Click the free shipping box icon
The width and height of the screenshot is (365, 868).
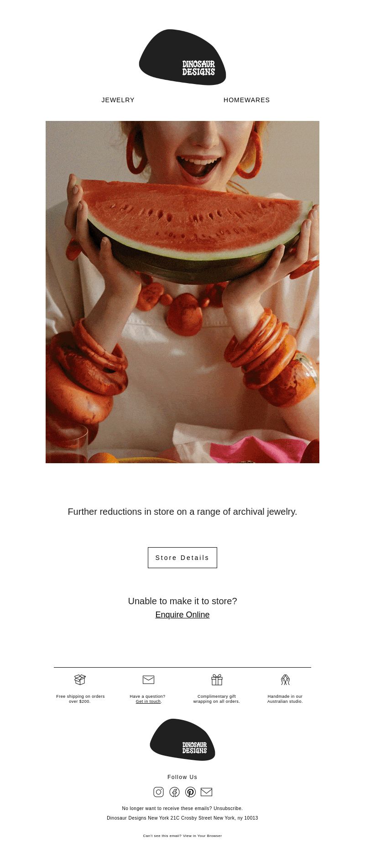[80, 680]
